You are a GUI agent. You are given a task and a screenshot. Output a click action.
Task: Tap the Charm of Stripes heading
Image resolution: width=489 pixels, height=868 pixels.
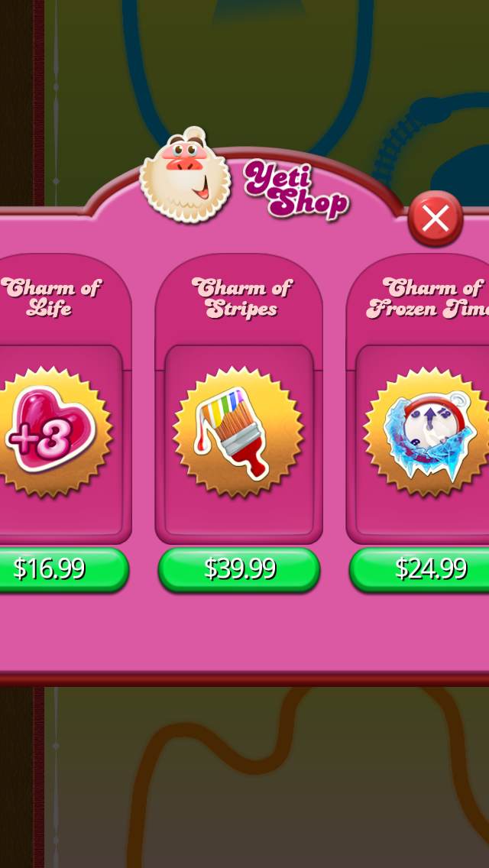click(242, 297)
